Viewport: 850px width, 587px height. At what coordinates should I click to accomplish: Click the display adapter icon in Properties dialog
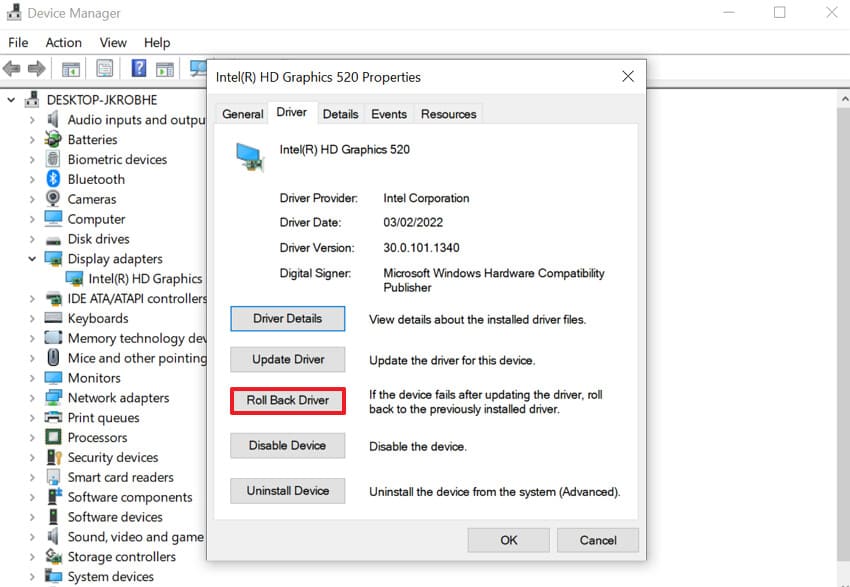coord(250,157)
